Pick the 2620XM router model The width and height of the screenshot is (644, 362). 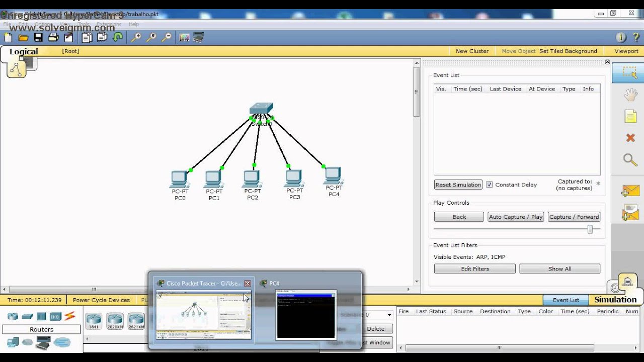(x=115, y=321)
